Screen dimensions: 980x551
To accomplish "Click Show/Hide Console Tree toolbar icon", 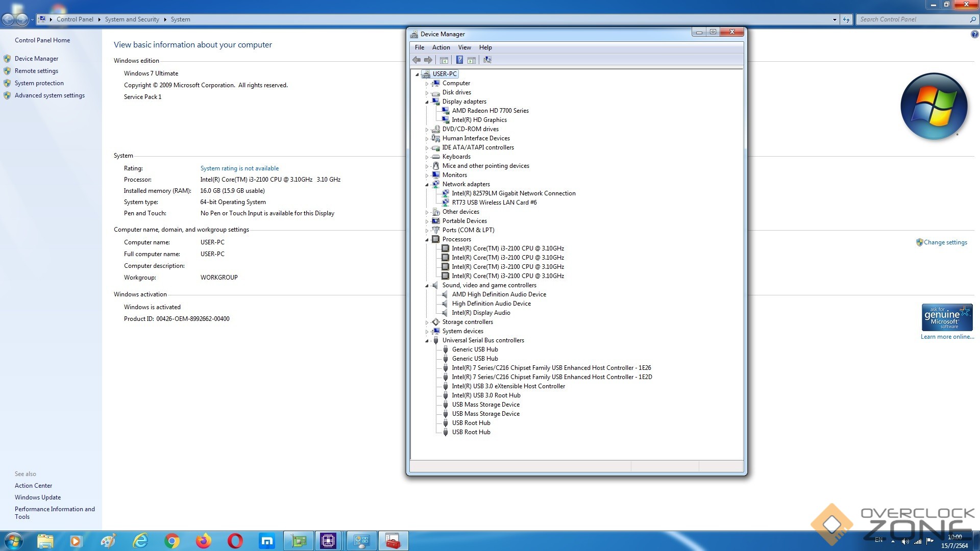I will 444,60.
